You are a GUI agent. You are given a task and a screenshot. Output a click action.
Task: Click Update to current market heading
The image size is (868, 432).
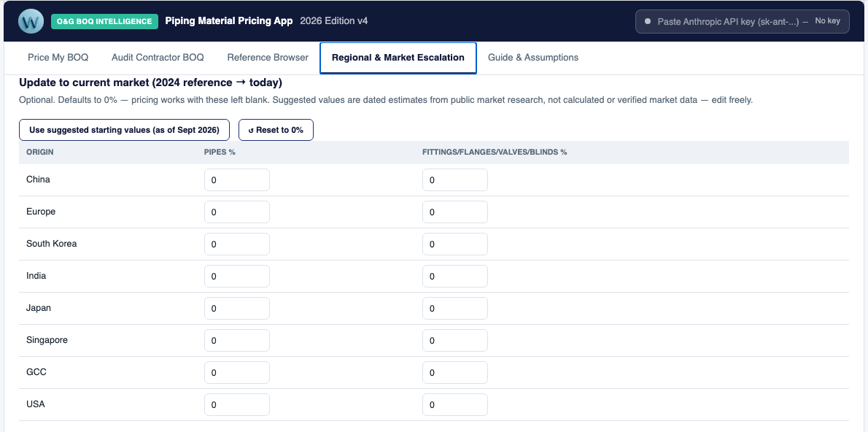click(x=150, y=82)
